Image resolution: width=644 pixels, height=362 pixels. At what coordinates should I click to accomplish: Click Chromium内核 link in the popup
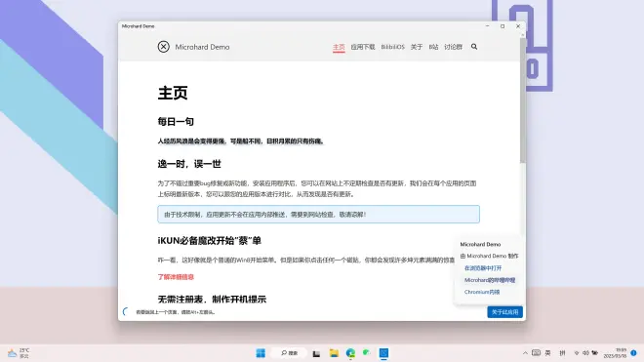pyautogui.click(x=482, y=292)
